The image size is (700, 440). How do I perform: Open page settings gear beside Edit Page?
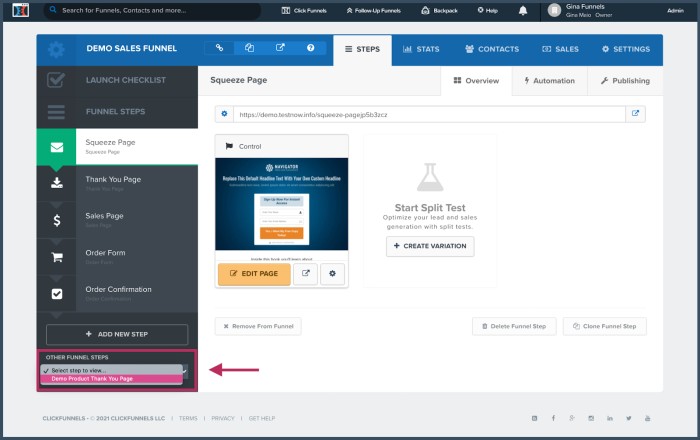click(332, 274)
